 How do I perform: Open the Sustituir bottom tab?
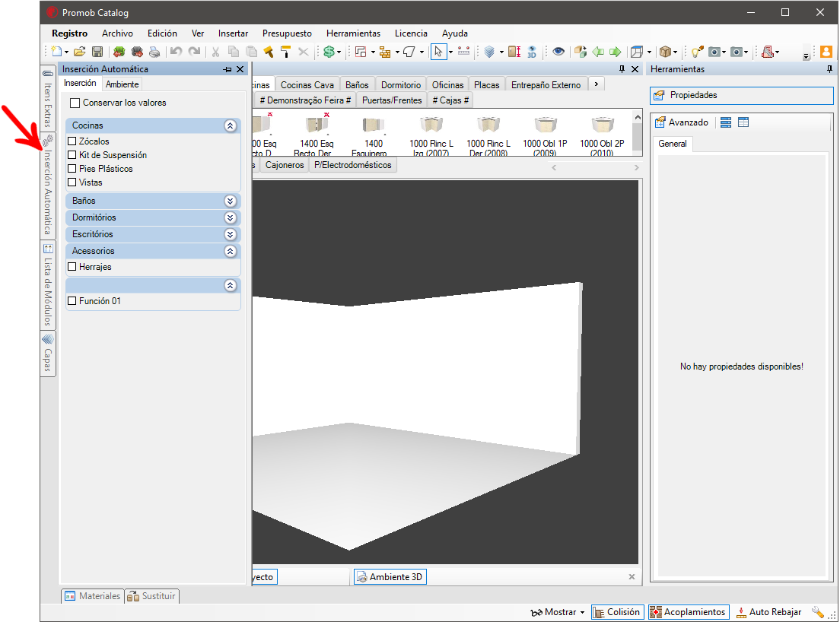click(x=152, y=596)
